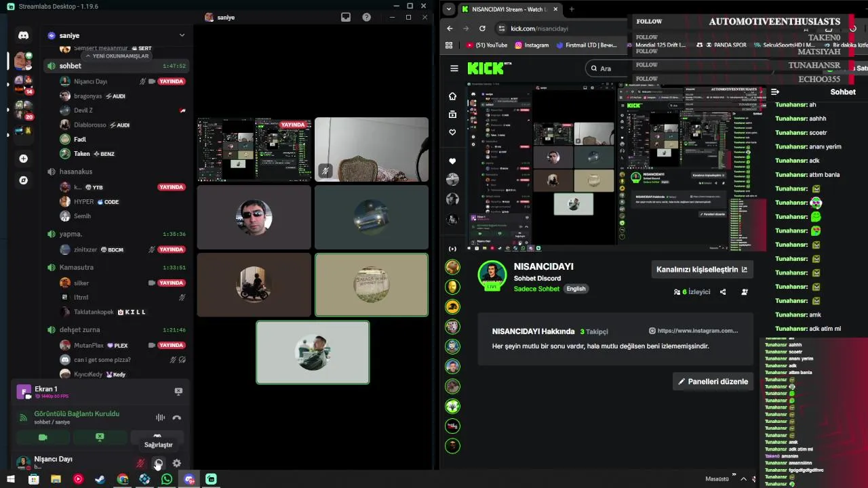Click the Kanalınızı kişiselleştirin button
Viewport: 868px width, 488px height.
tap(702, 269)
